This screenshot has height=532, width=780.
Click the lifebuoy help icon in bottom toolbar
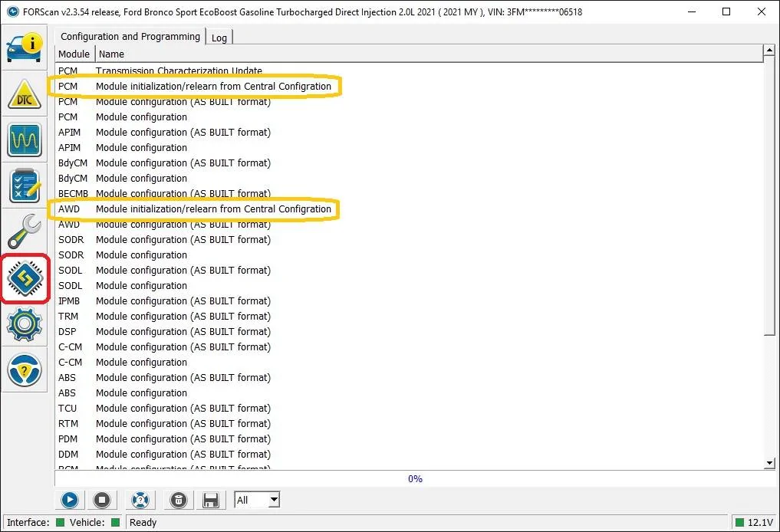pyautogui.click(x=139, y=501)
